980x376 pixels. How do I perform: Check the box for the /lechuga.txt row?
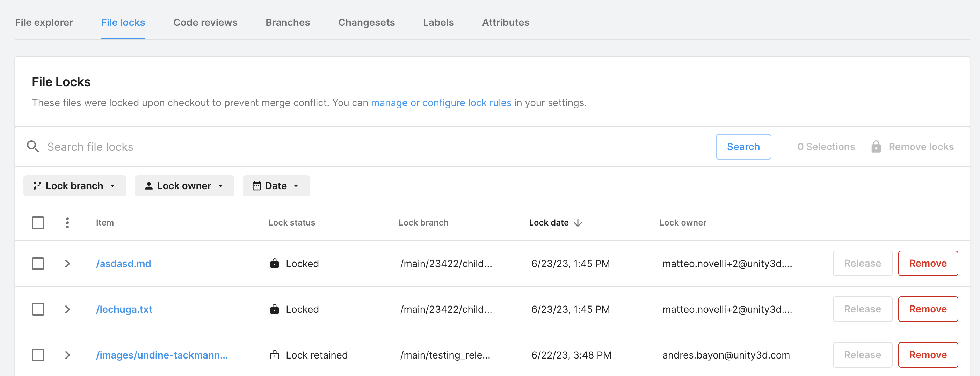[38, 309]
